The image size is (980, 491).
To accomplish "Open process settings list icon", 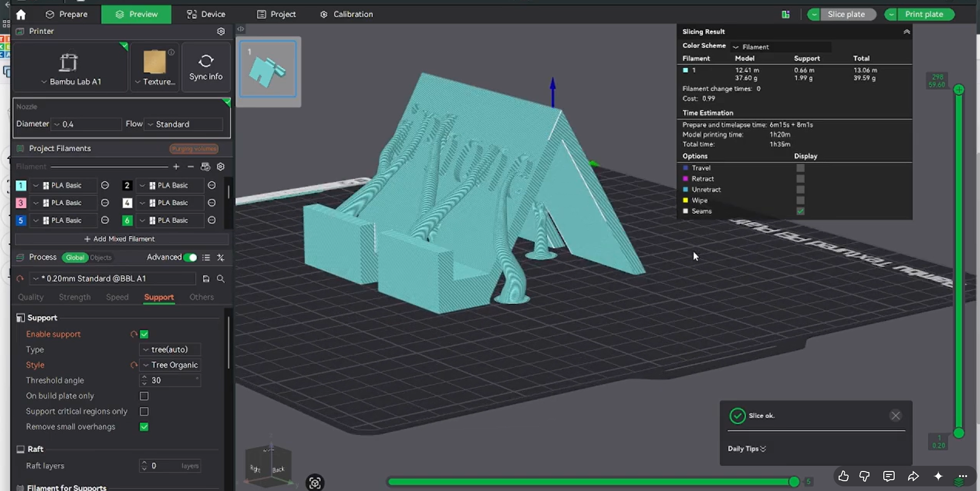I will point(206,258).
